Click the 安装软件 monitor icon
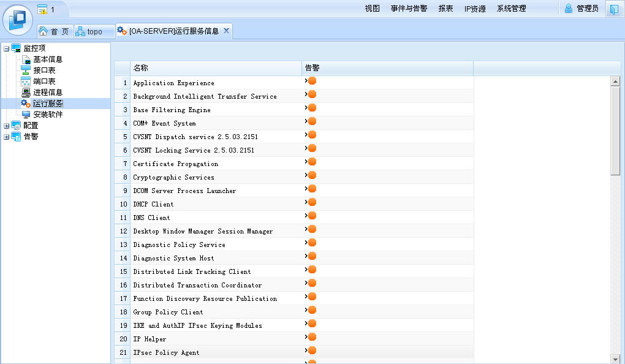This screenshot has height=364, width=625. click(26, 115)
